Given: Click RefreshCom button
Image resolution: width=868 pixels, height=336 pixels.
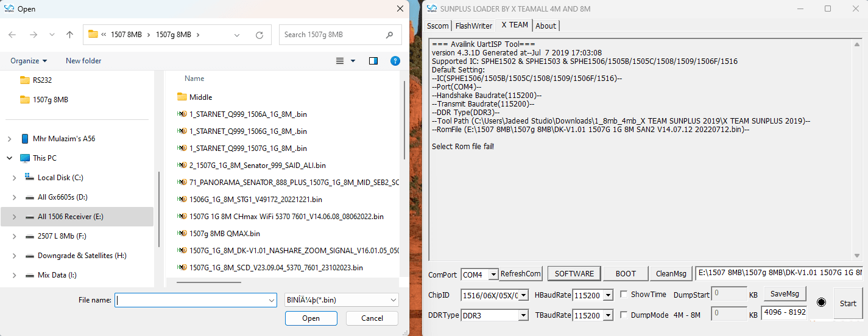Looking at the screenshot, I should [521, 274].
